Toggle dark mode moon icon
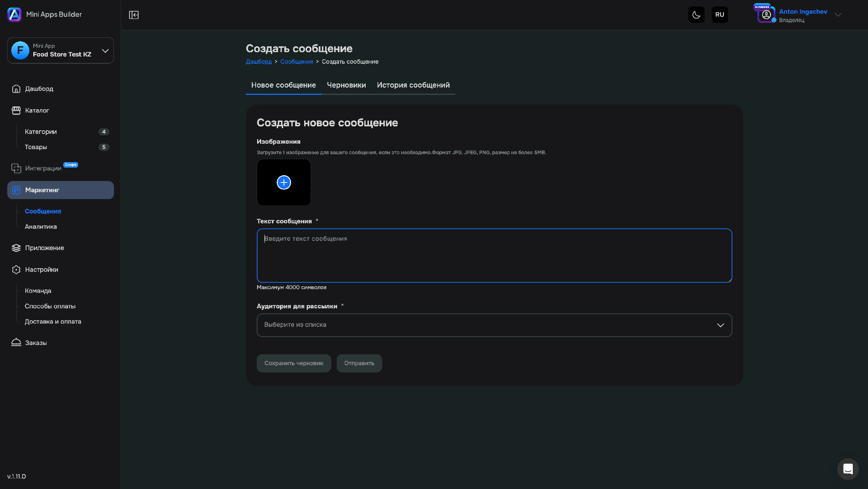This screenshot has width=868, height=489. (696, 15)
